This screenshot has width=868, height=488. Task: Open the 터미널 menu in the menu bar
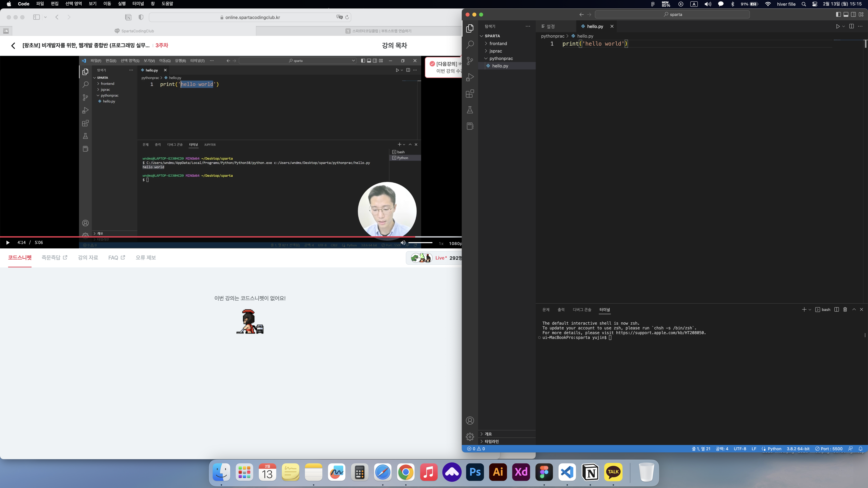138,4
